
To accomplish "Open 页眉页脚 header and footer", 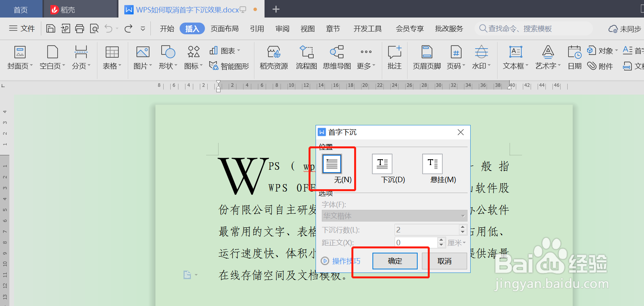I will [x=427, y=58].
